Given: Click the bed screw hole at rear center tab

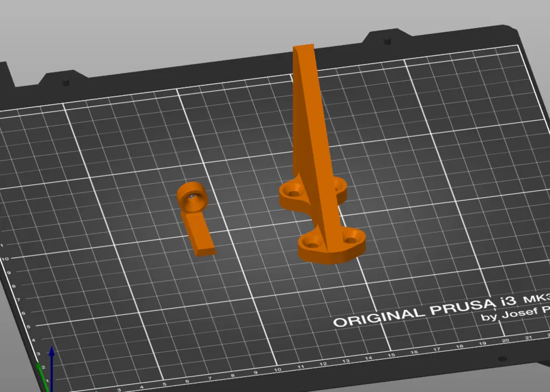Looking at the screenshot, I should (387, 41).
